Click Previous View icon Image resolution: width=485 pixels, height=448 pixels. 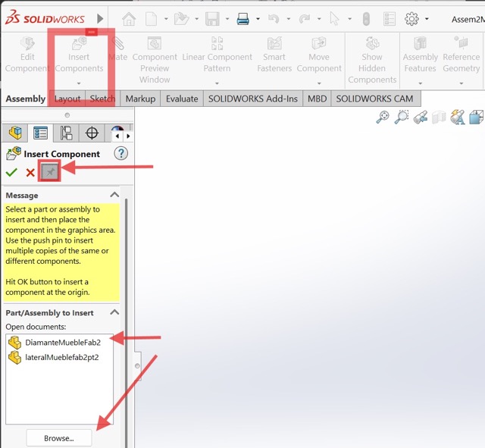pos(421,117)
